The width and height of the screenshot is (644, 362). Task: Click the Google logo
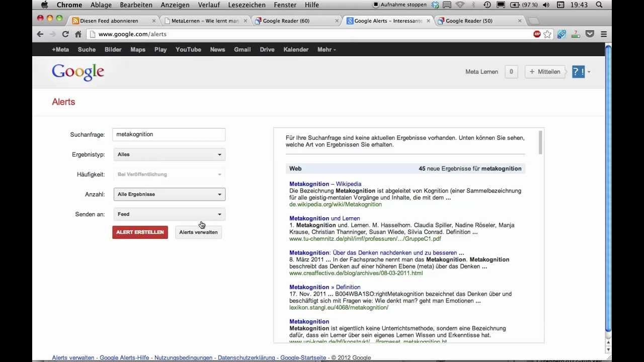(x=78, y=72)
